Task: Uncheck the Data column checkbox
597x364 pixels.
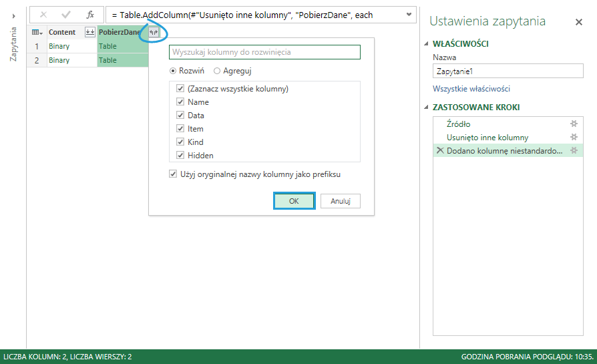Action: point(180,115)
